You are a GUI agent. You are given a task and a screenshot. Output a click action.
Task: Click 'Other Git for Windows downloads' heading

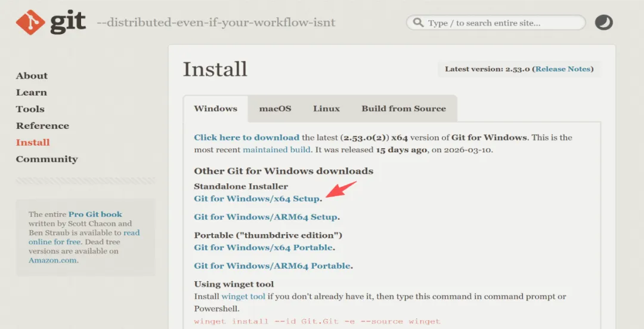point(284,171)
